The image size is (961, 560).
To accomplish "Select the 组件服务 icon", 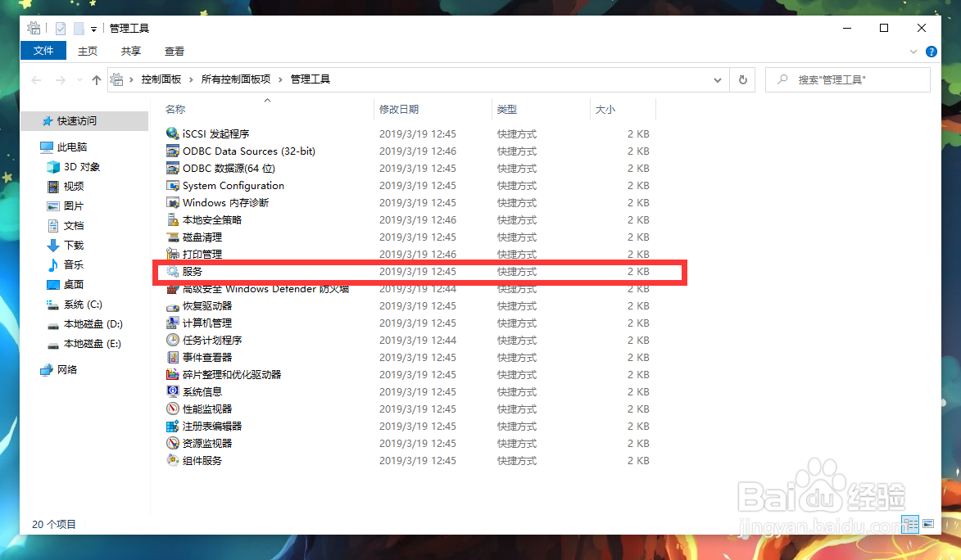I will (x=173, y=460).
